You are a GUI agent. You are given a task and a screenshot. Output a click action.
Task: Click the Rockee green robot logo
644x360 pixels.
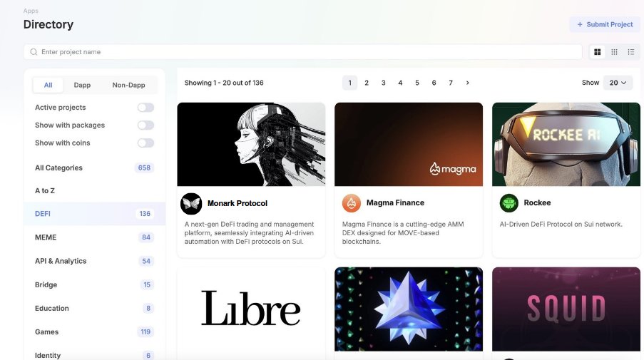pyautogui.click(x=509, y=202)
